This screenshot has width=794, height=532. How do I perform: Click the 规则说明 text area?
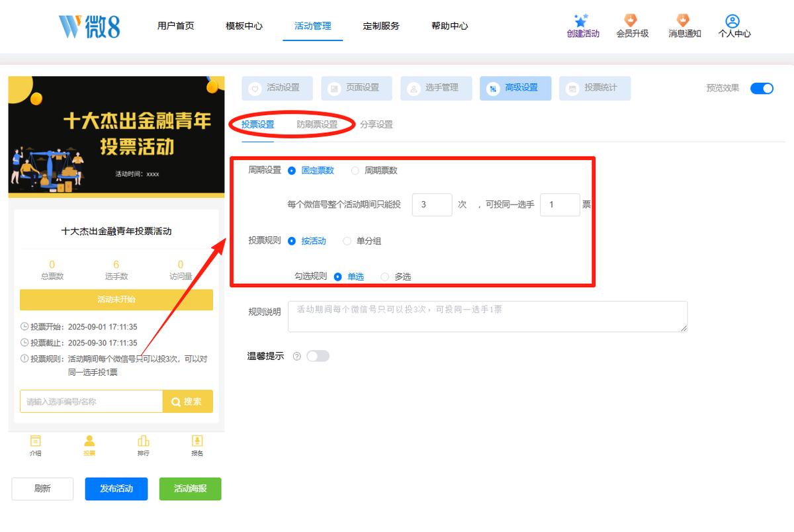coord(488,317)
